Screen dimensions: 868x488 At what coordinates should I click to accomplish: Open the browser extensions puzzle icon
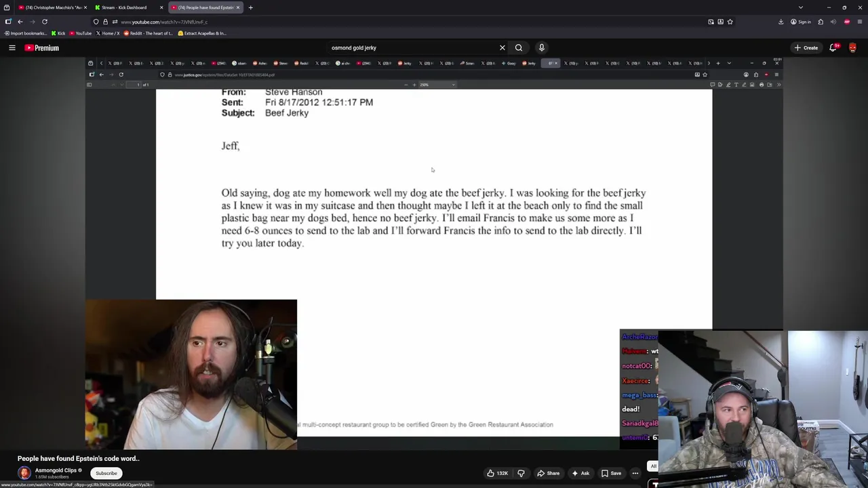tap(821, 22)
